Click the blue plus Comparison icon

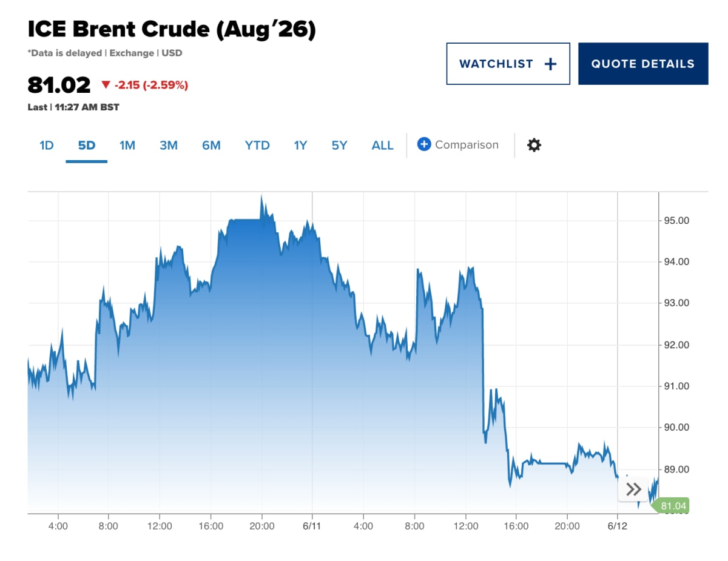[424, 144]
